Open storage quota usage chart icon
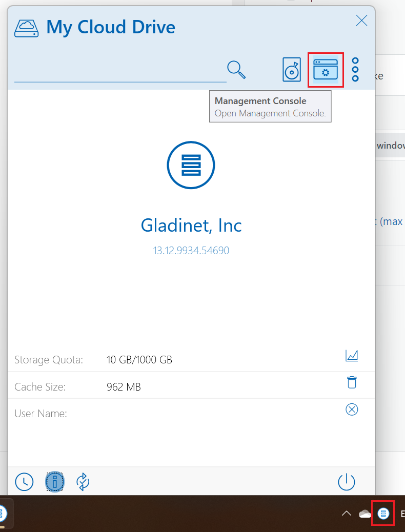The width and height of the screenshot is (405, 532). [352, 356]
